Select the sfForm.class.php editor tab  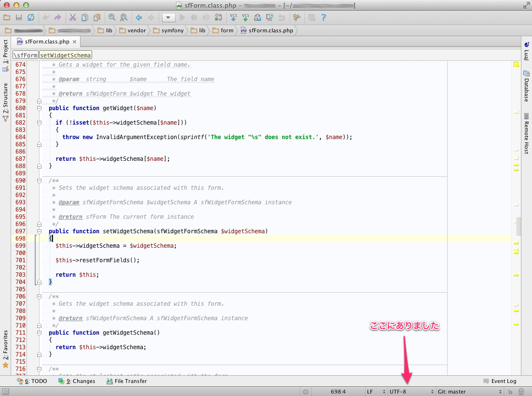point(46,42)
